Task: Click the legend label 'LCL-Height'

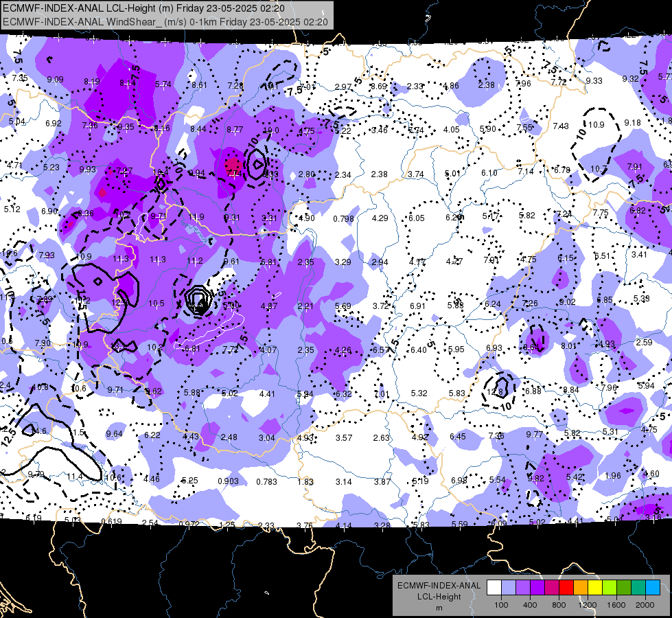Action: pyautogui.click(x=439, y=597)
